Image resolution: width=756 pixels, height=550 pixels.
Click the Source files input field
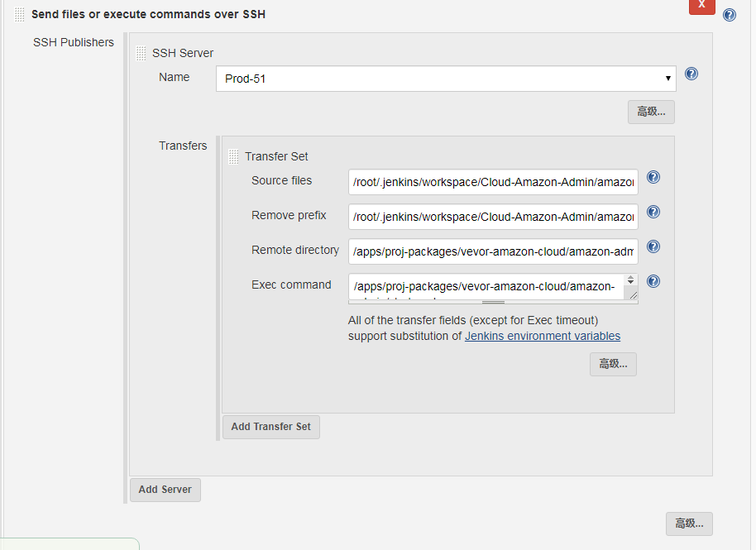pyautogui.click(x=493, y=181)
